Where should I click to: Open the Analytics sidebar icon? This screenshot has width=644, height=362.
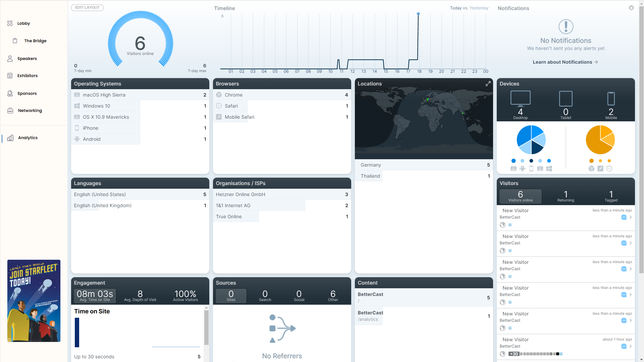coord(10,138)
